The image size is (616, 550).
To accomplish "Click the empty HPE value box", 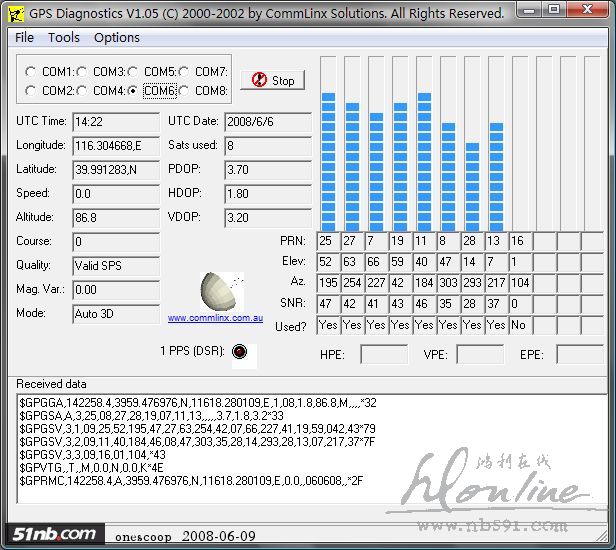I will (384, 355).
